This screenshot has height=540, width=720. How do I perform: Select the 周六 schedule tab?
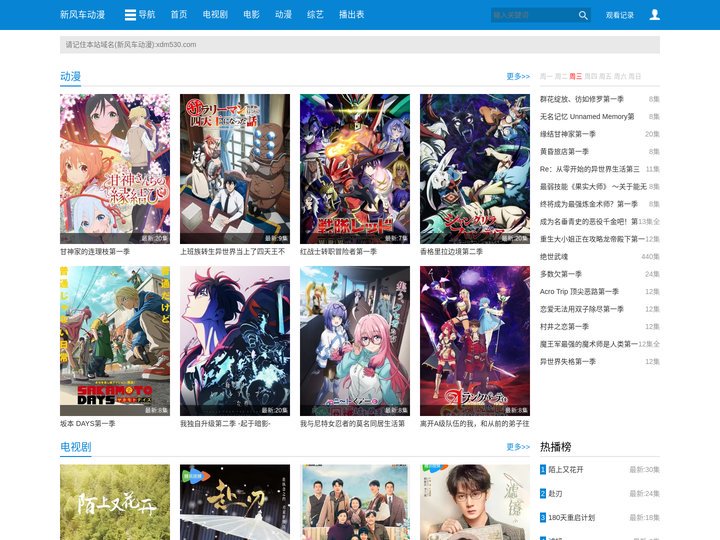(x=620, y=76)
